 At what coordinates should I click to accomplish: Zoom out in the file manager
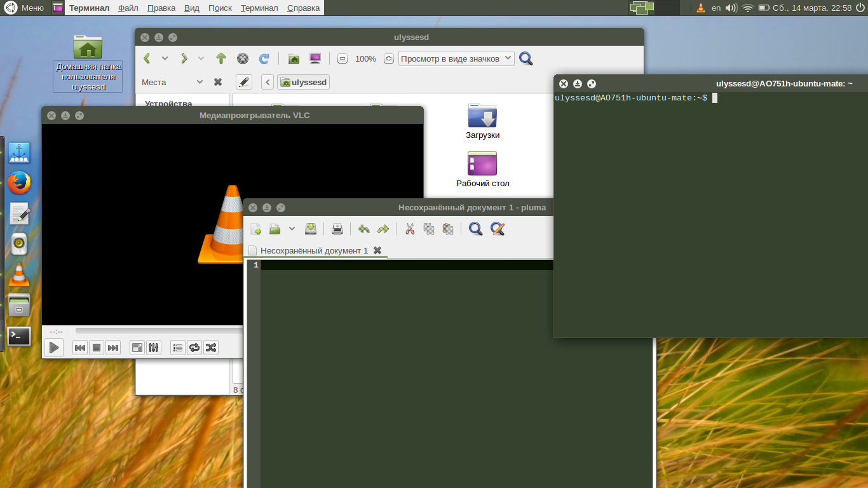pos(342,58)
